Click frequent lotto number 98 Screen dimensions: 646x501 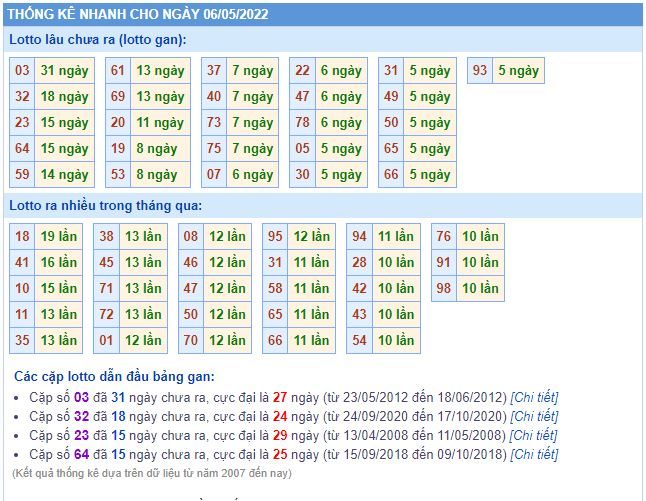pos(444,288)
